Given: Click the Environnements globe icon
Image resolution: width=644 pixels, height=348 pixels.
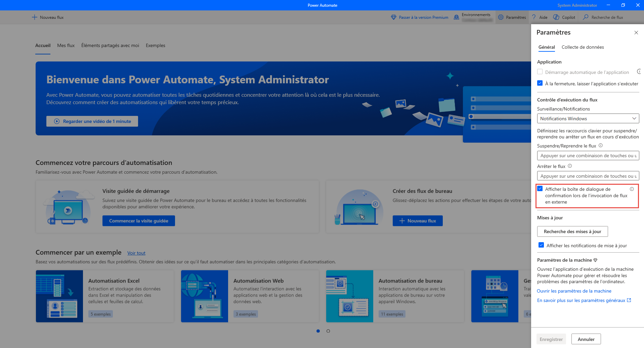Looking at the screenshot, I should (456, 17).
